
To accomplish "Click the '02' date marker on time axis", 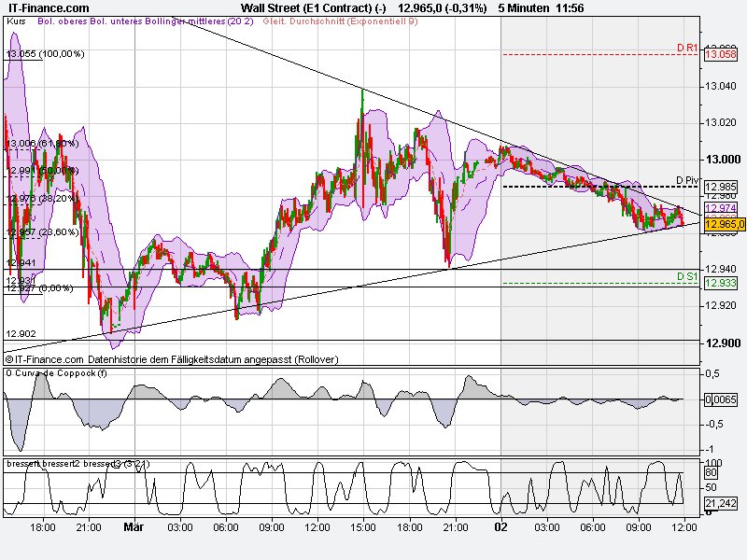I will pyautogui.click(x=500, y=526).
